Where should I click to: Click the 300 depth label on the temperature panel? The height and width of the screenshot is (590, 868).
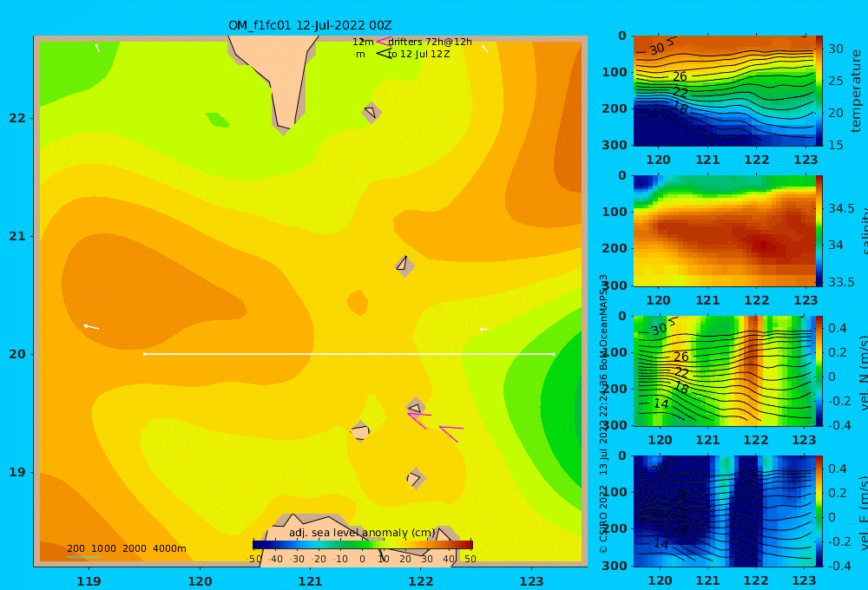[x=615, y=145]
